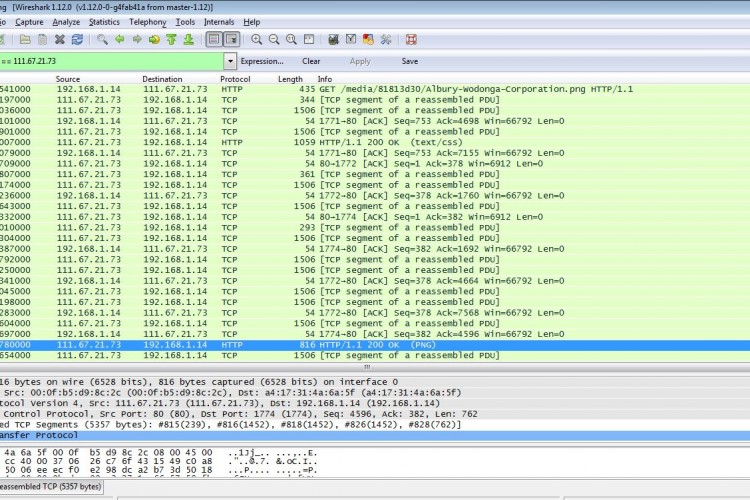The height and width of the screenshot is (500, 750).
Task: Select the TCP segment packet of length 293
Action: click(x=375, y=227)
